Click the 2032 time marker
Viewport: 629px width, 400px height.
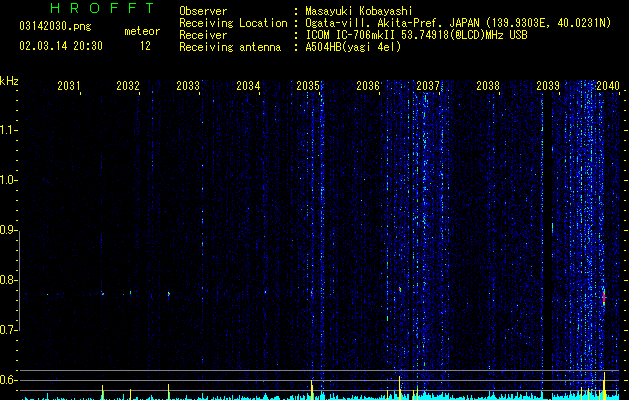[128, 86]
